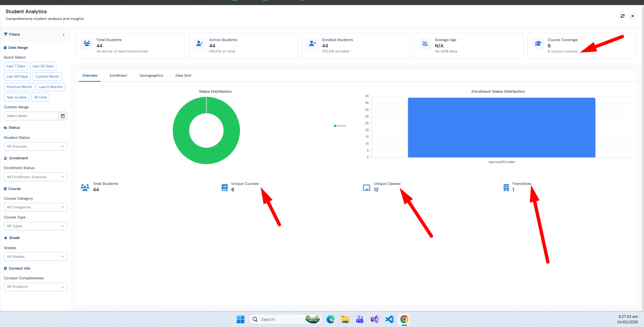Select All Time quick filter

40,97
